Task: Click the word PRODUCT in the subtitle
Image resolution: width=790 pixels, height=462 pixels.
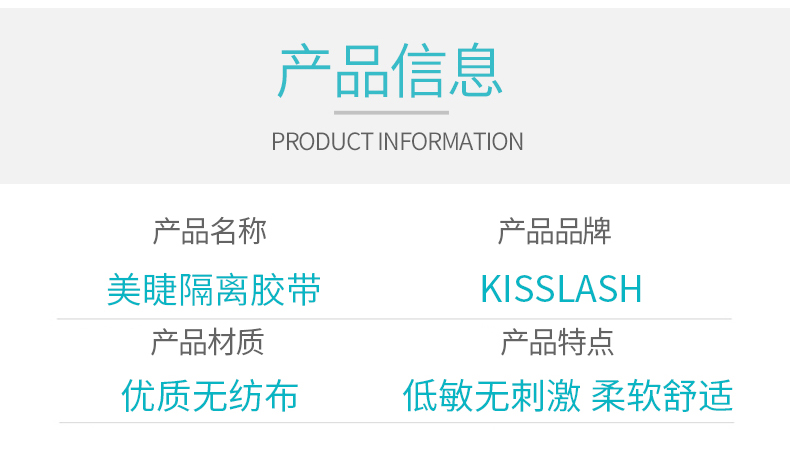Action: pyautogui.click(x=322, y=142)
